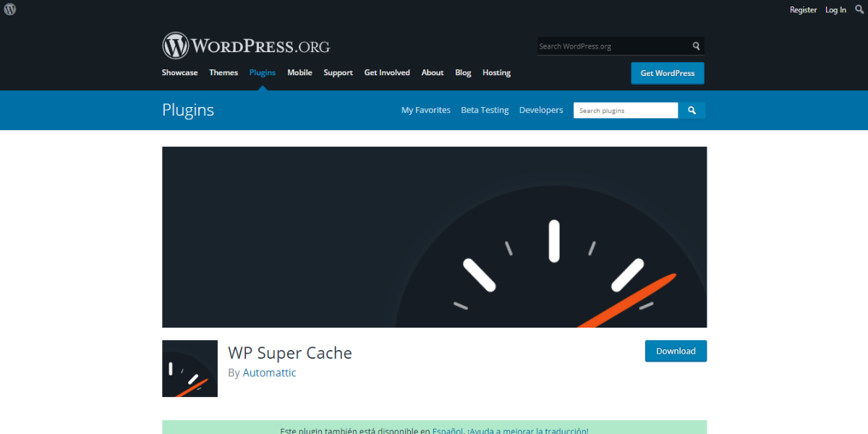This screenshot has height=434, width=868.
Task: Open the Español translation link
Action: (x=448, y=430)
